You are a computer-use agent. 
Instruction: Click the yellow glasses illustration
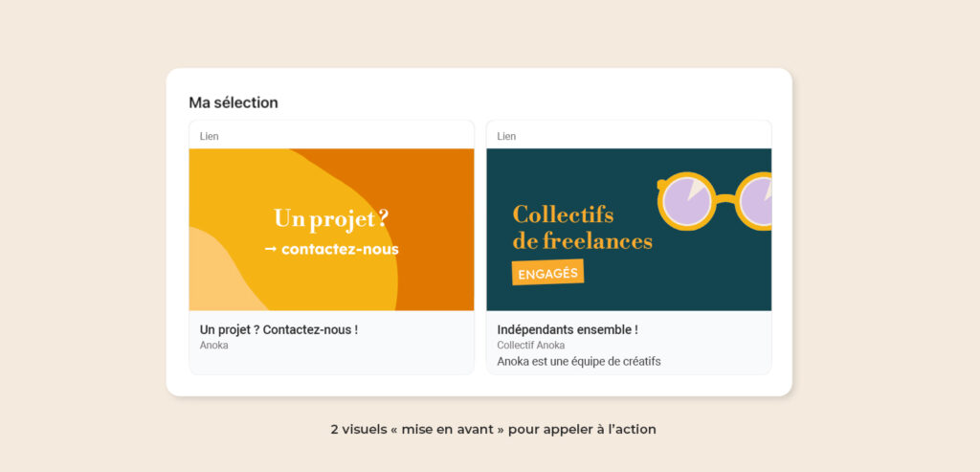pyautogui.click(x=714, y=201)
